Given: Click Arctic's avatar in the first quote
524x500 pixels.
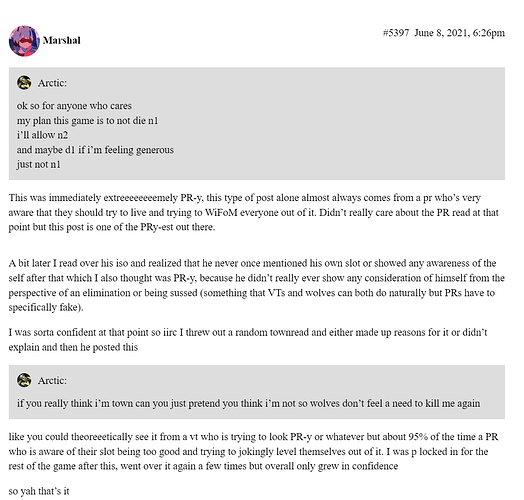Looking at the screenshot, I should [x=24, y=83].
